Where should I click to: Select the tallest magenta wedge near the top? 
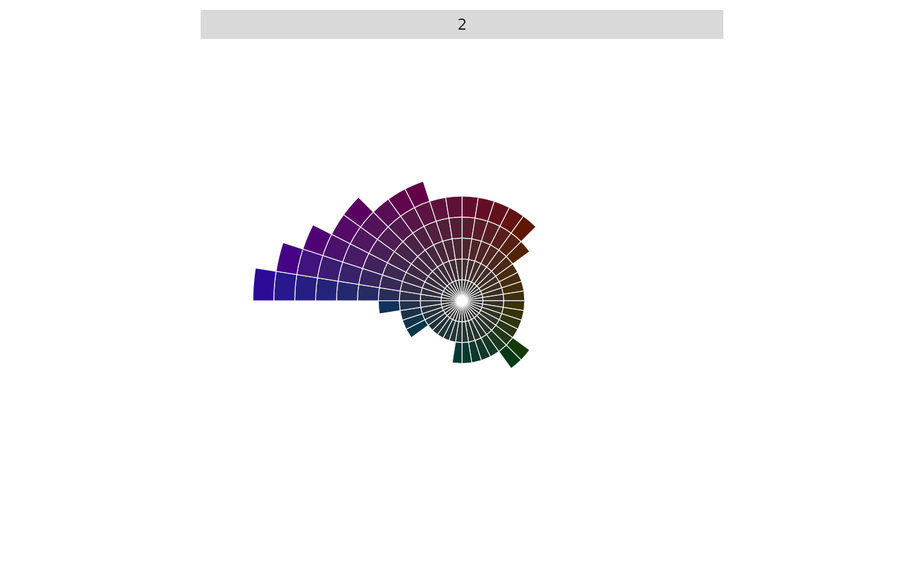click(x=418, y=194)
